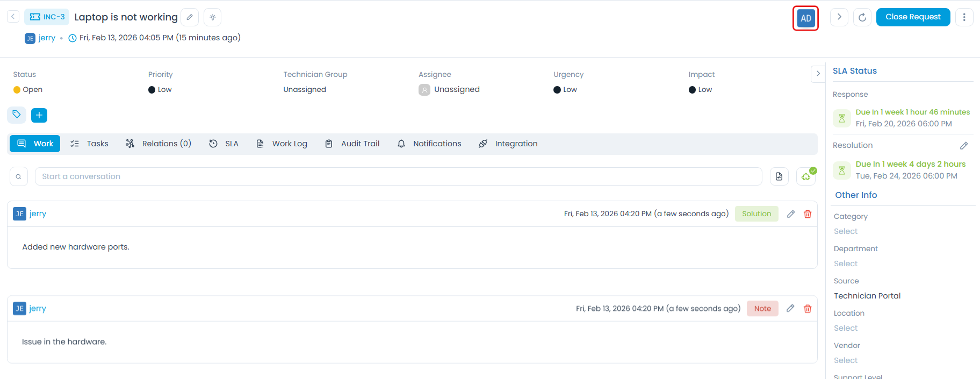Click the Response hourglass icon

click(842, 118)
